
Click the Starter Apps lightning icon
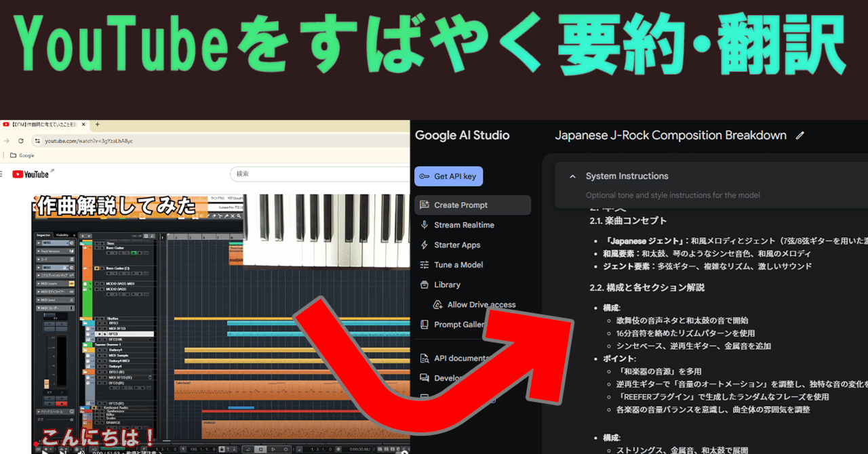pos(425,245)
